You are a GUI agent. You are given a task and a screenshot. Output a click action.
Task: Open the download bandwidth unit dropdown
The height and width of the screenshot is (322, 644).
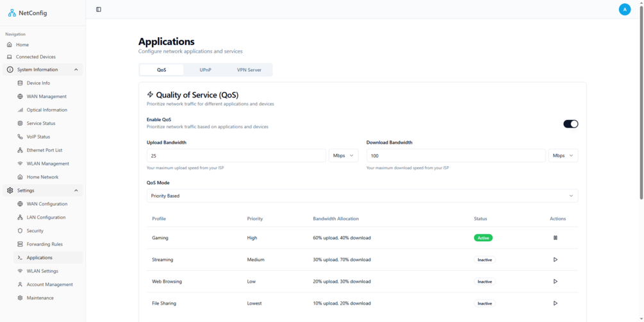(563, 156)
